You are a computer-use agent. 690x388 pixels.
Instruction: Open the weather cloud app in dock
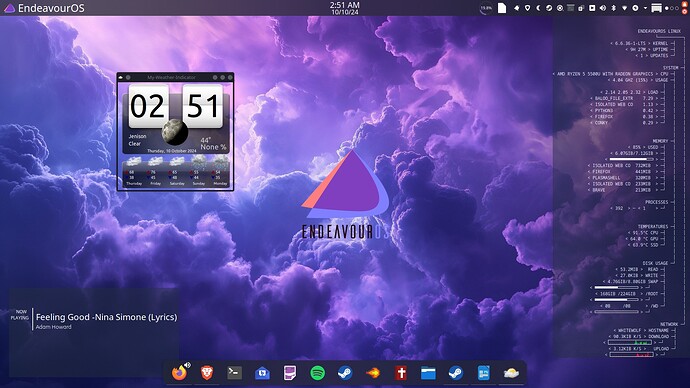tap(511, 373)
